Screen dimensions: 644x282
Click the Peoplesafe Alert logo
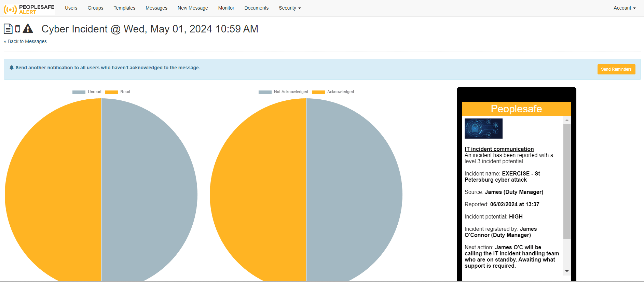(x=29, y=9)
